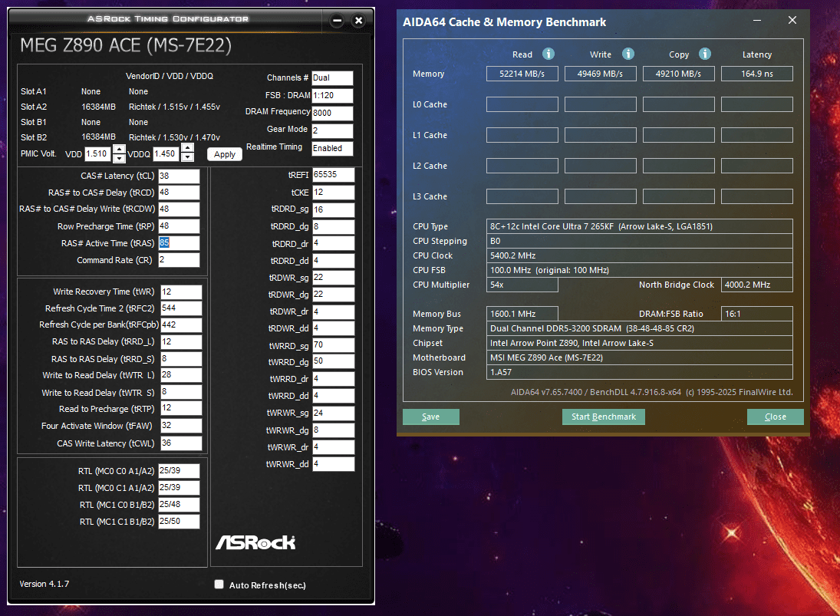
Task: Click the Read info icon in AIDA64
Action: (x=548, y=54)
